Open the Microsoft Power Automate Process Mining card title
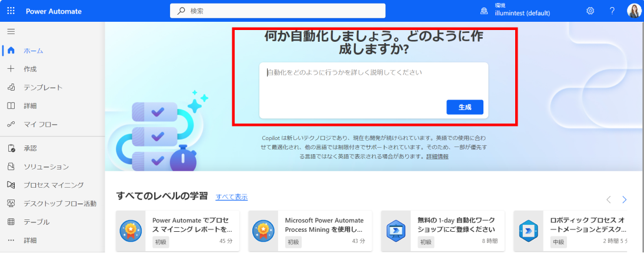This screenshot has width=644, height=253. click(325, 224)
